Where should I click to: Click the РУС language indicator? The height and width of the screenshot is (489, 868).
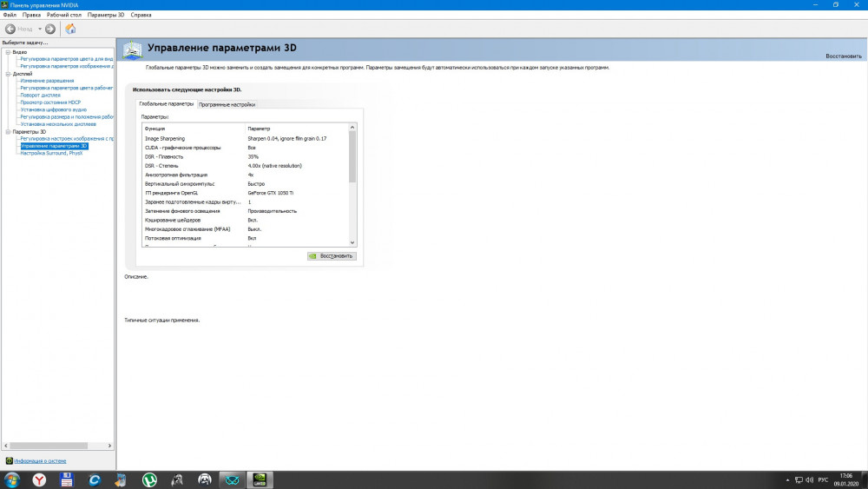823,479
